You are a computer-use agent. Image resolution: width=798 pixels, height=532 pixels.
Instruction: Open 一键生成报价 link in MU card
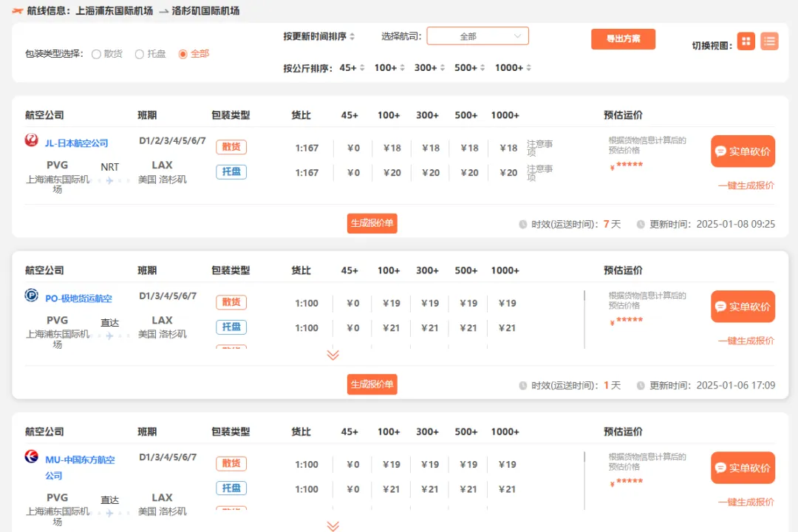pos(746,502)
